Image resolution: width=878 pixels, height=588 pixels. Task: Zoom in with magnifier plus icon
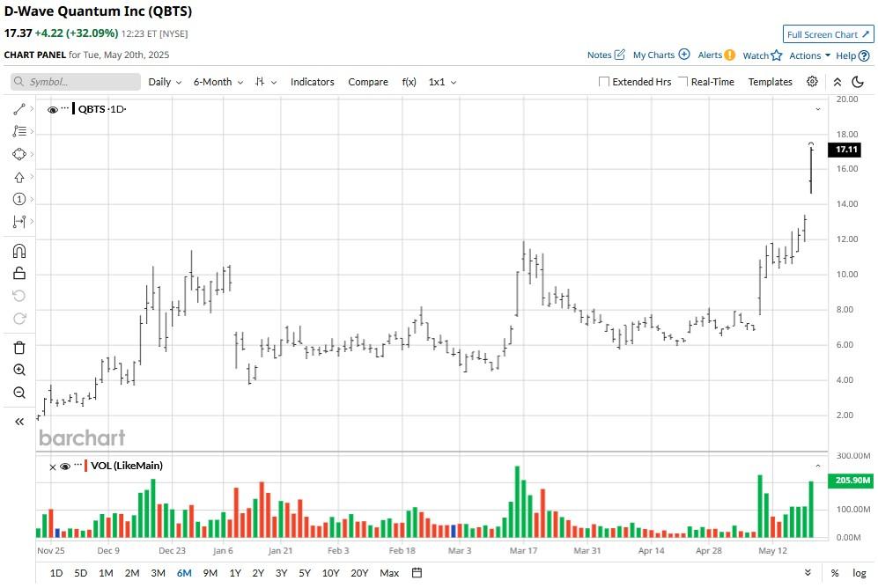point(19,370)
